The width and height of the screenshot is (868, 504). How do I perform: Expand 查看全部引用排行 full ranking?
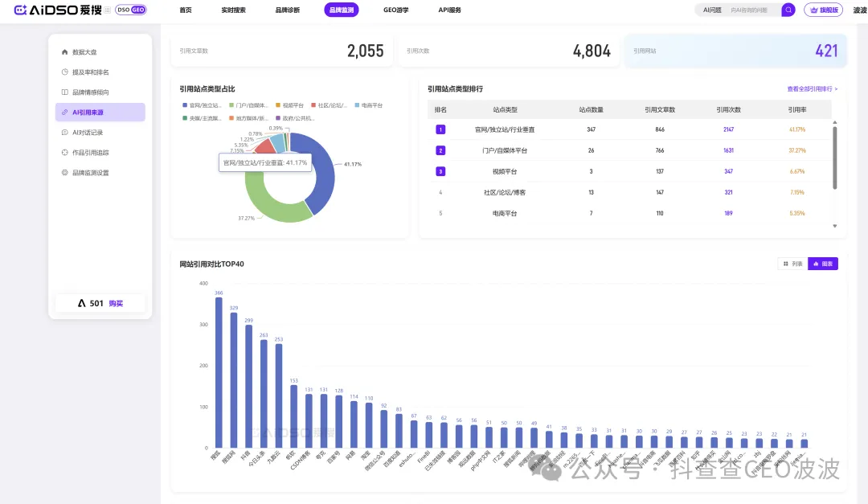(812, 89)
